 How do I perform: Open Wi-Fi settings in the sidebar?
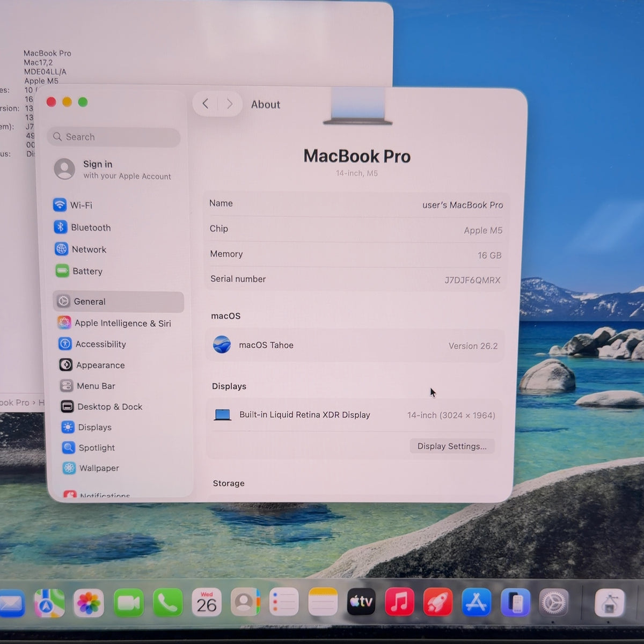tap(73, 205)
